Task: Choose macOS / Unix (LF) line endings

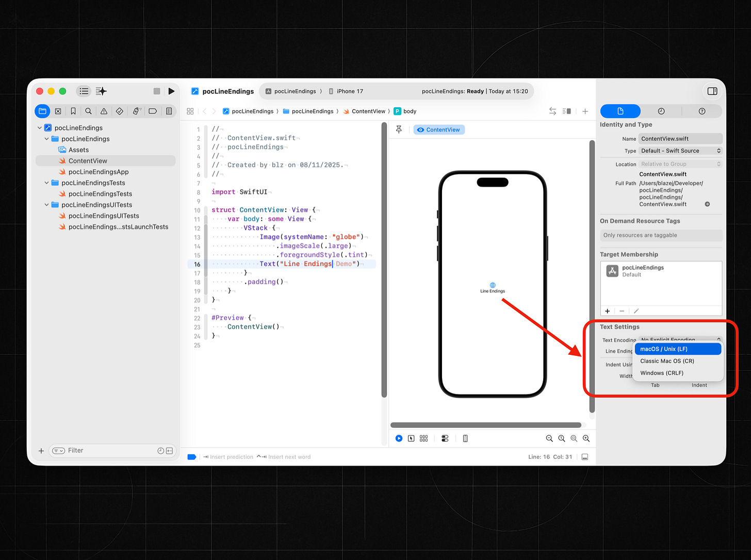Action: 678,349
